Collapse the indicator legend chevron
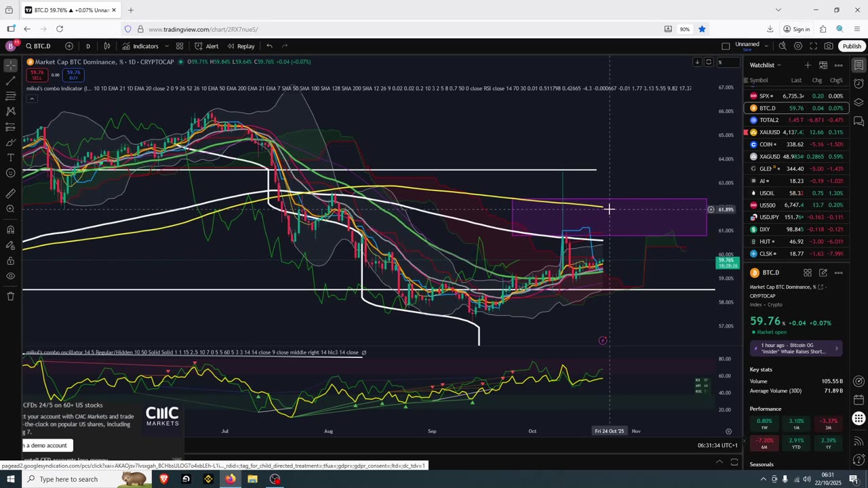868x488 pixels. (x=31, y=99)
